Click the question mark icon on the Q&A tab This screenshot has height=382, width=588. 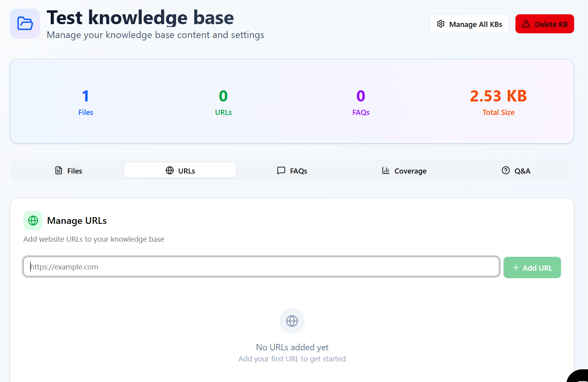(505, 170)
